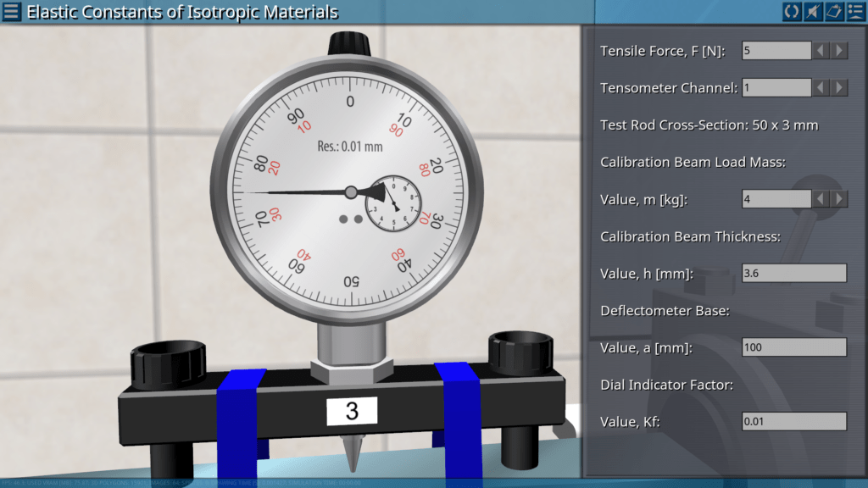
Task: Toggle the mute sound icon
Action: [813, 12]
